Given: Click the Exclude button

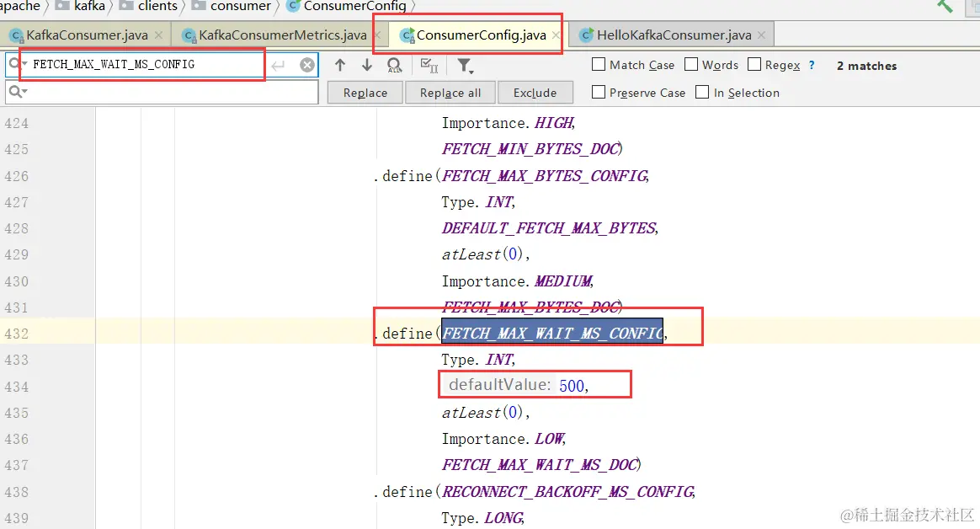Looking at the screenshot, I should click(535, 93).
